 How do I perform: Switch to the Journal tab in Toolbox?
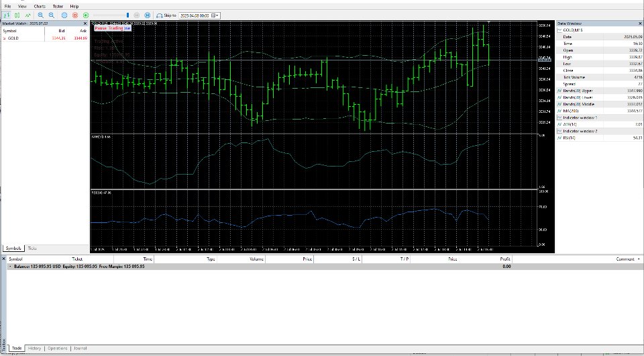(x=80, y=348)
